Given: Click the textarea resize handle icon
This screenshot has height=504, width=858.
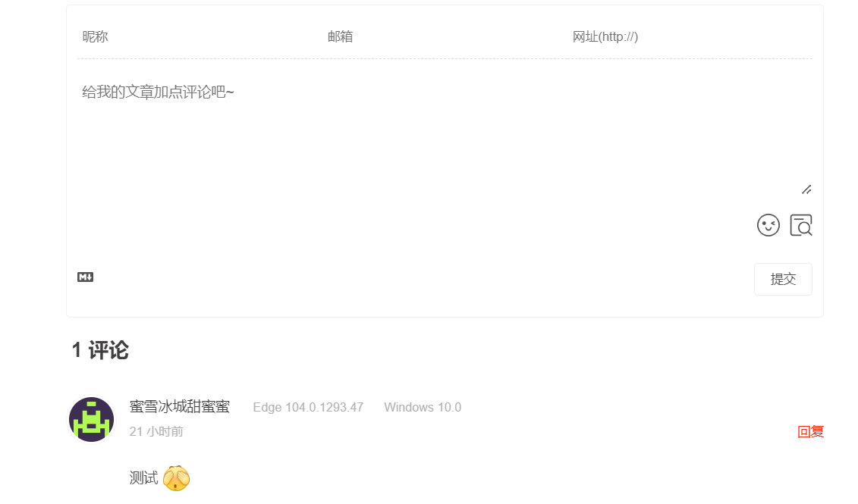Looking at the screenshot, I should click(x=806, y=189).
